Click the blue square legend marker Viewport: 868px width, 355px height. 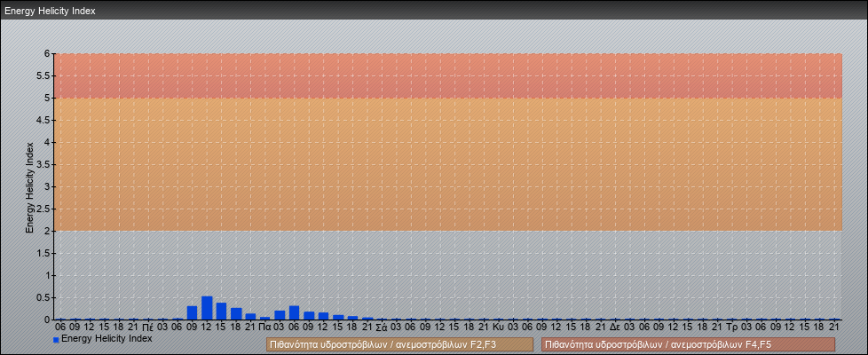pyautogui.click(x=56, y=340)
